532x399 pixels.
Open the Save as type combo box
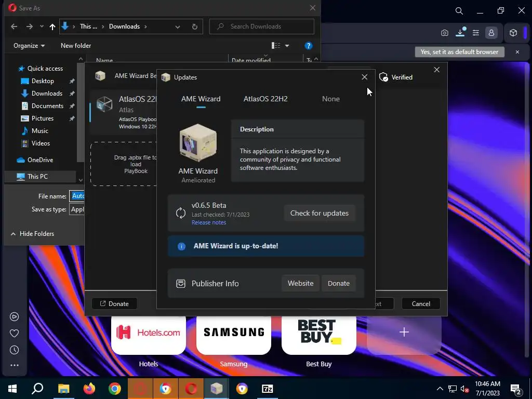(77, 209)
